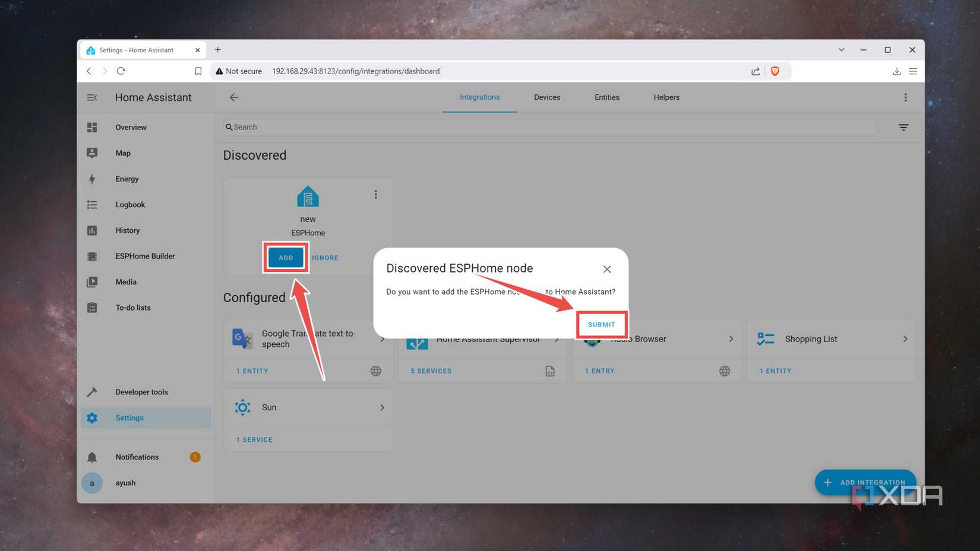Open the ESPHome discovered card options menu
Viewport: 980px width, 551px height.
coord(375,195)
